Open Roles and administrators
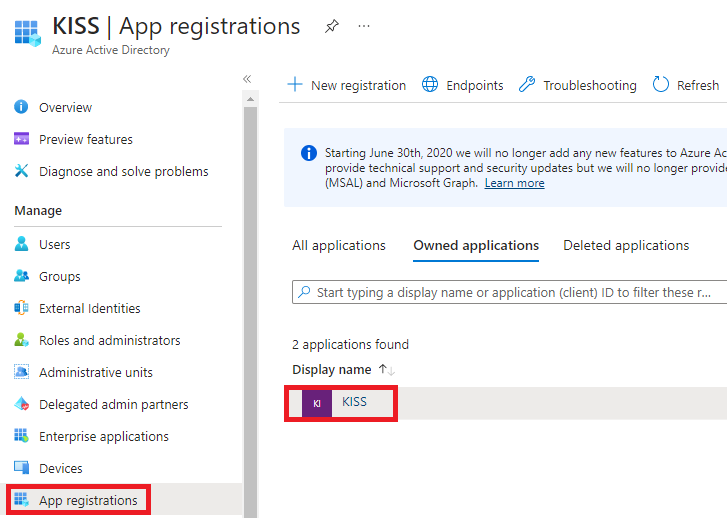 click(110, 340)
